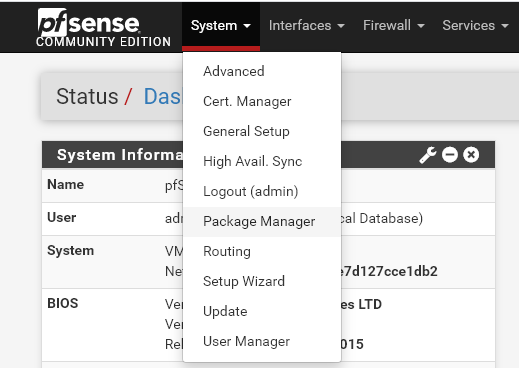
Task: Choose General Setup in System menu
Action: 262,131
